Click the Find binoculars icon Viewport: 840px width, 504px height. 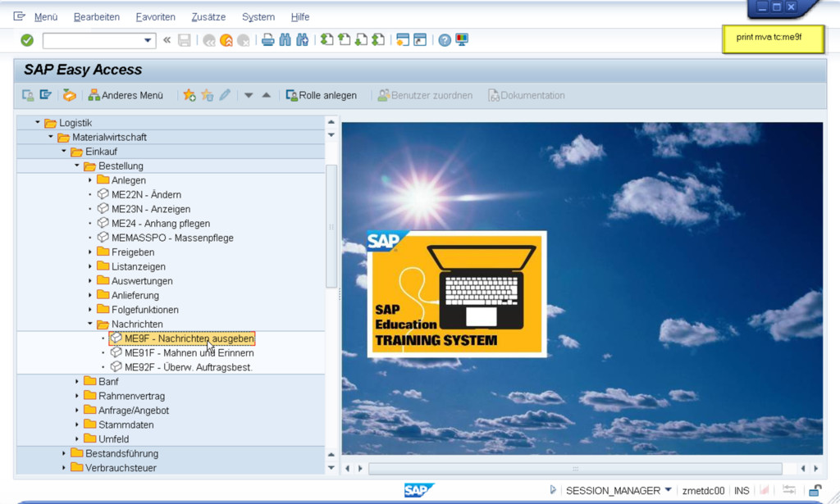285,40
